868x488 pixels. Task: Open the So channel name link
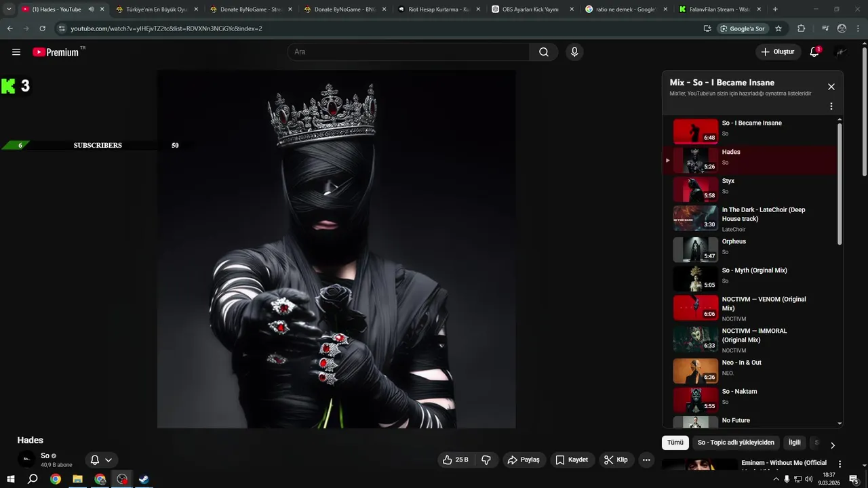tap(45, 455)
